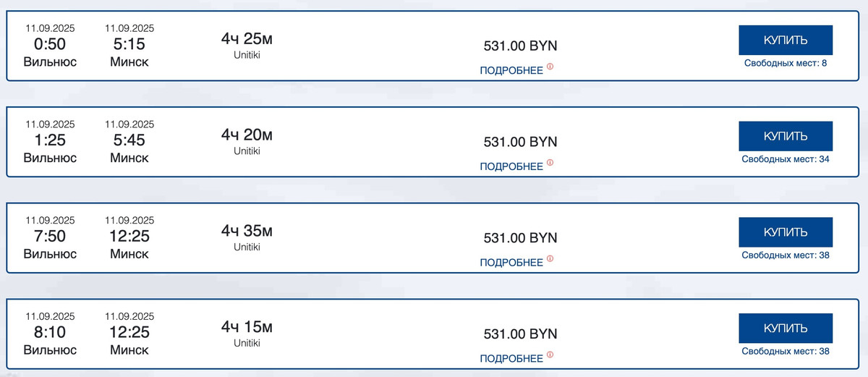The height and width of the screenshot is (377, 868).
Task: Buy ticket for the 0:50 Vilnius departure
Action: point(786,40)
